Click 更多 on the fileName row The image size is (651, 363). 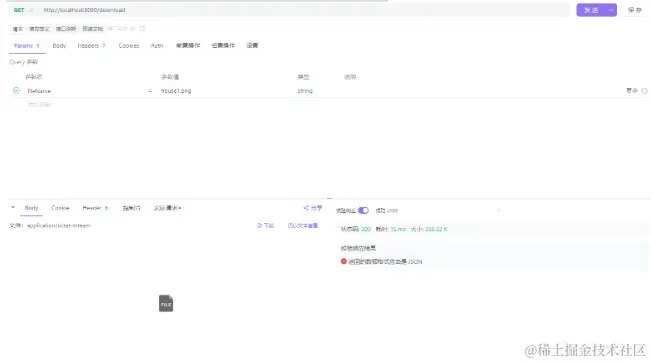click(x=632, y=91)
